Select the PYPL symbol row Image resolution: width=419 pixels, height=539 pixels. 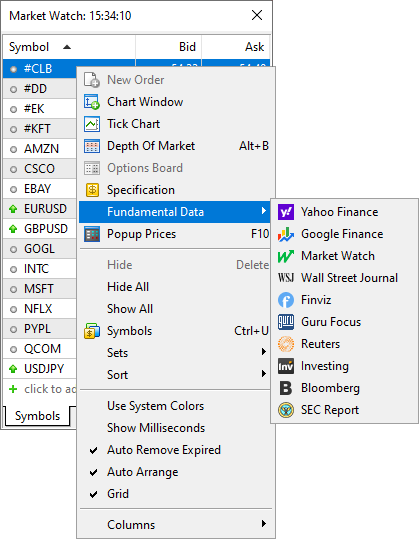pos(40,329)
